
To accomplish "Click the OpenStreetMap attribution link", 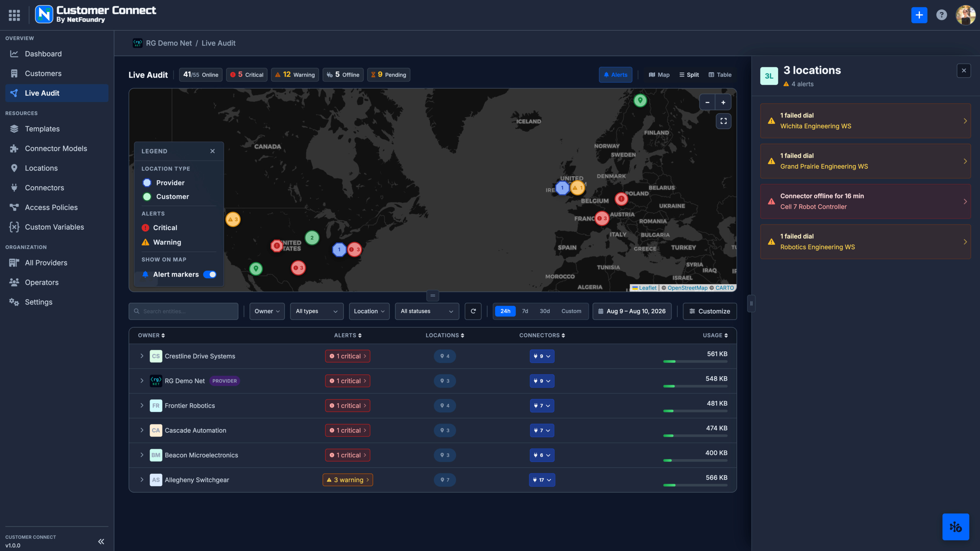I will [688, 288].
